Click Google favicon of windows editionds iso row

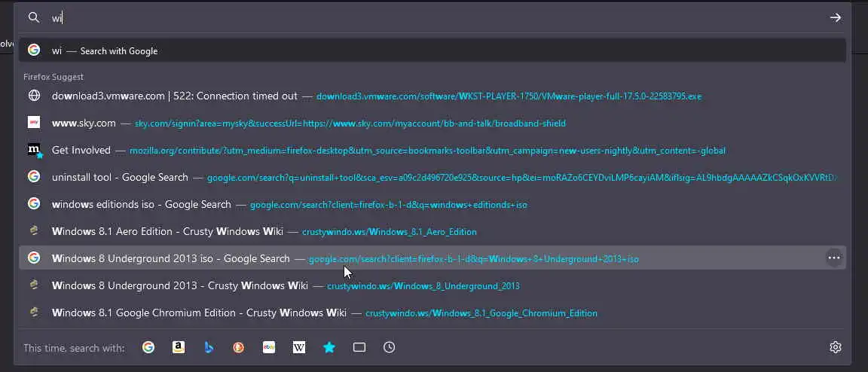tap(34, 204)
